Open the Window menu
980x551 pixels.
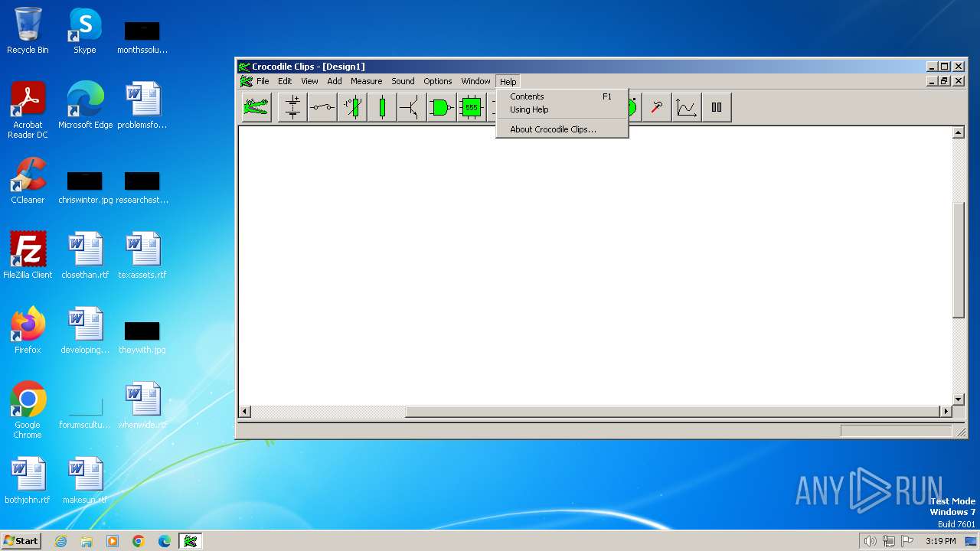(475, 81)
